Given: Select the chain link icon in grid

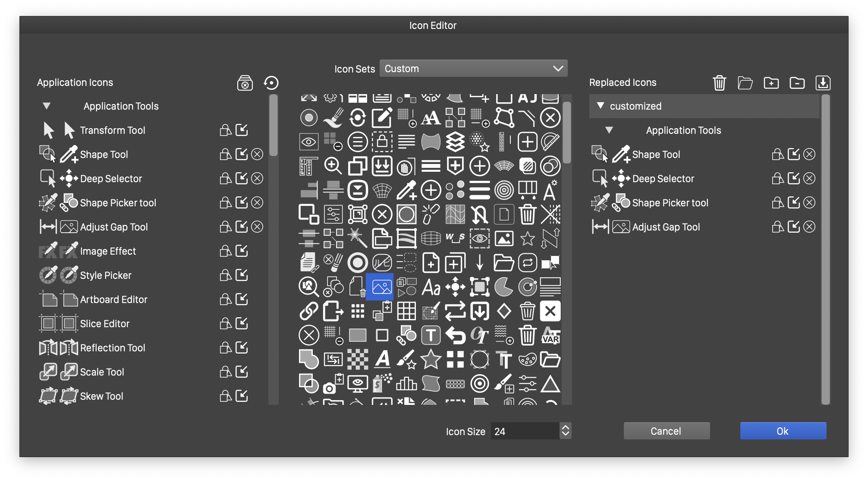Looking at the screenshot, I should (309, 311).
